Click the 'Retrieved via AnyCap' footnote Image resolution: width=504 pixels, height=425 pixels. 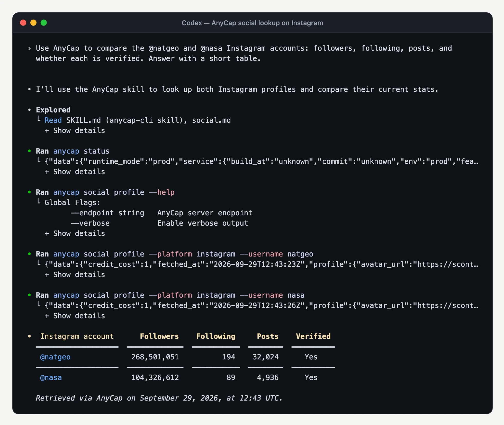click(x=159, y=398)
